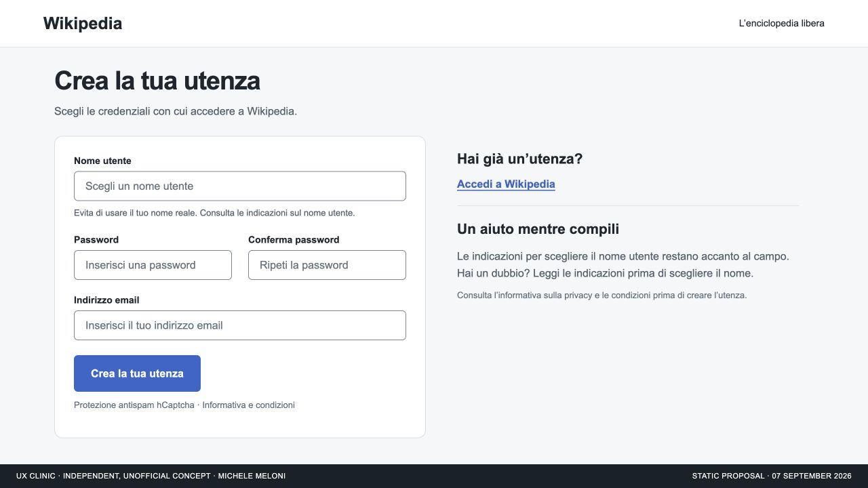This screenshot has width=868, height=488.
Task: Select the Conferma password field
Action: pyautogui.click(x=327, y=265)
